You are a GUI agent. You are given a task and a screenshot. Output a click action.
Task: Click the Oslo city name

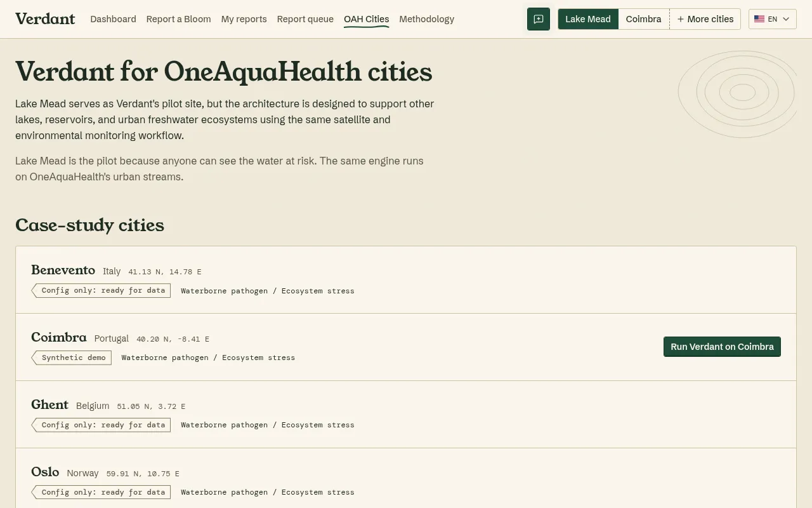pos(45,472)
